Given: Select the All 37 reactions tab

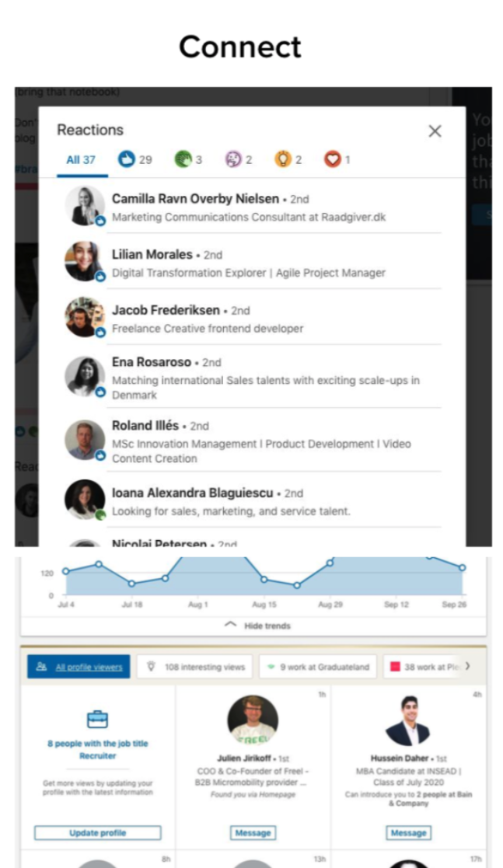Looking at the screenshot, I should click(82, 160).
